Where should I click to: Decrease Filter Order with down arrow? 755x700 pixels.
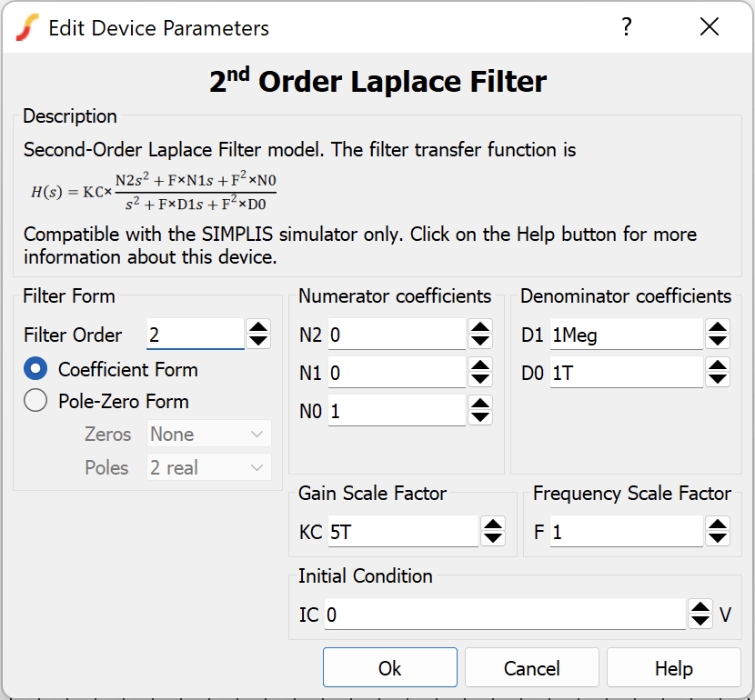coord(258,341)
